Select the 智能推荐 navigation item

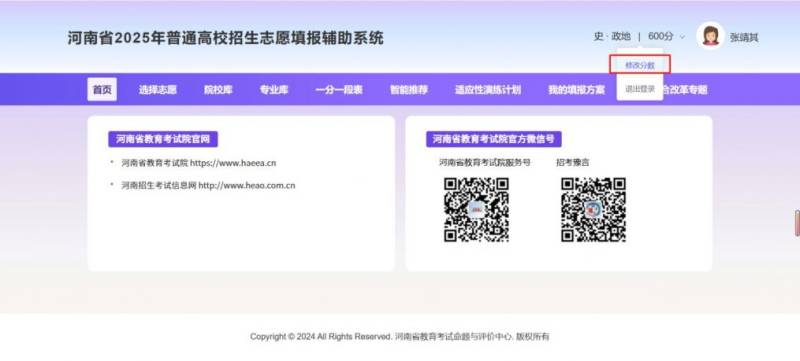(x=409, y=90)
